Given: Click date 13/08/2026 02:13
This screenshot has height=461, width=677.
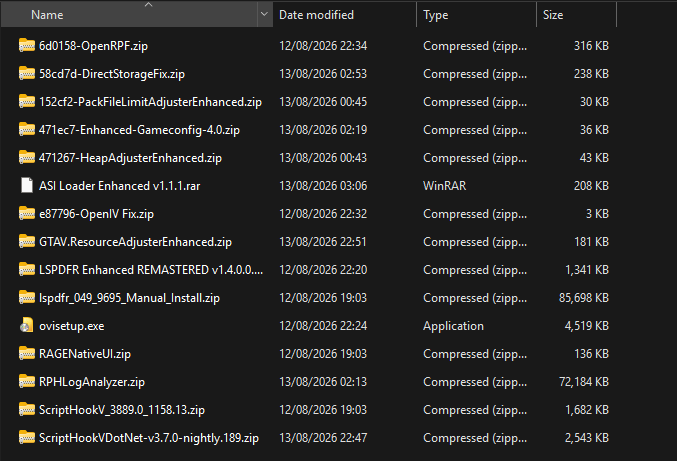Looking at the screenshot, I should coord(323,382).
